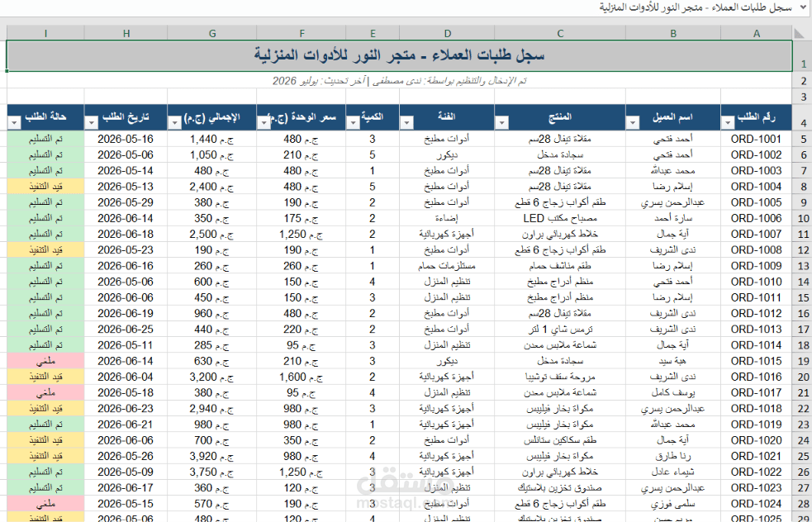Select date cell 2026-05-09

point(126,472)
